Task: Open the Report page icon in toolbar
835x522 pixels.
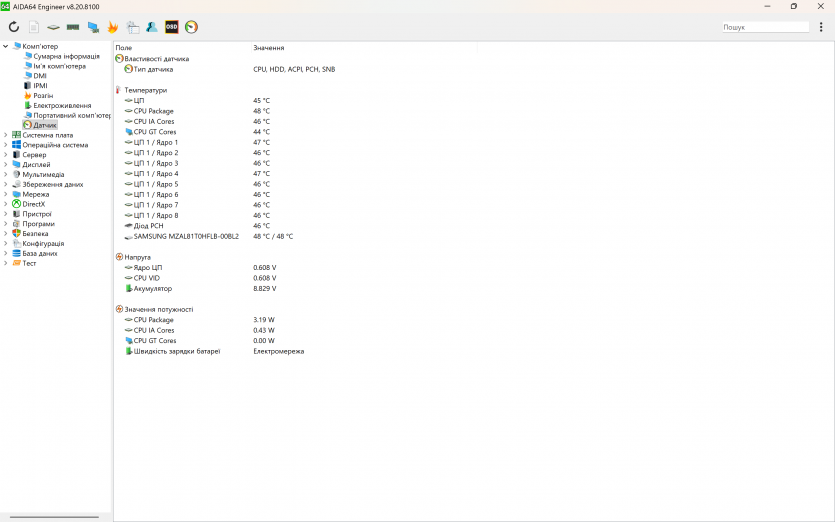Action: pyautogui.click(x=34, y=27)
